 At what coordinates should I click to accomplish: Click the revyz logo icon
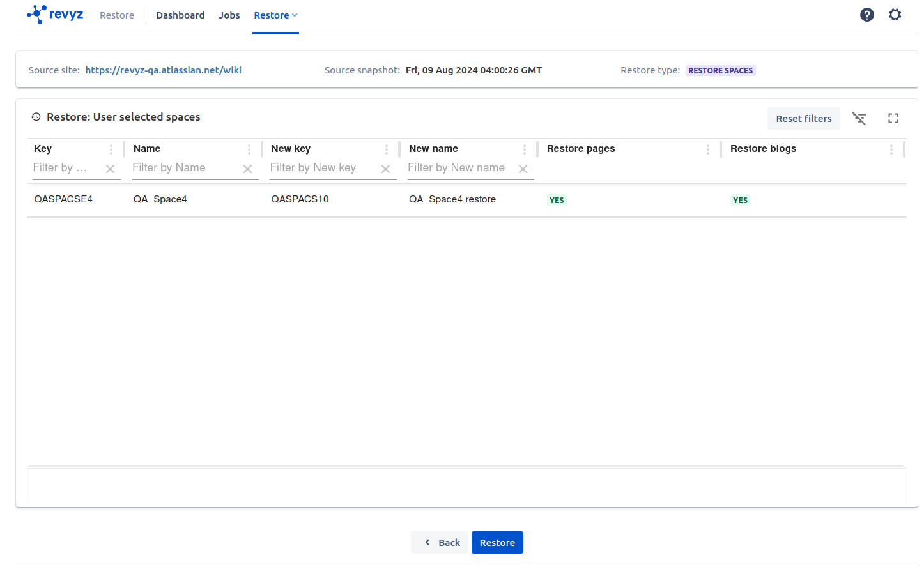point(37,14)
